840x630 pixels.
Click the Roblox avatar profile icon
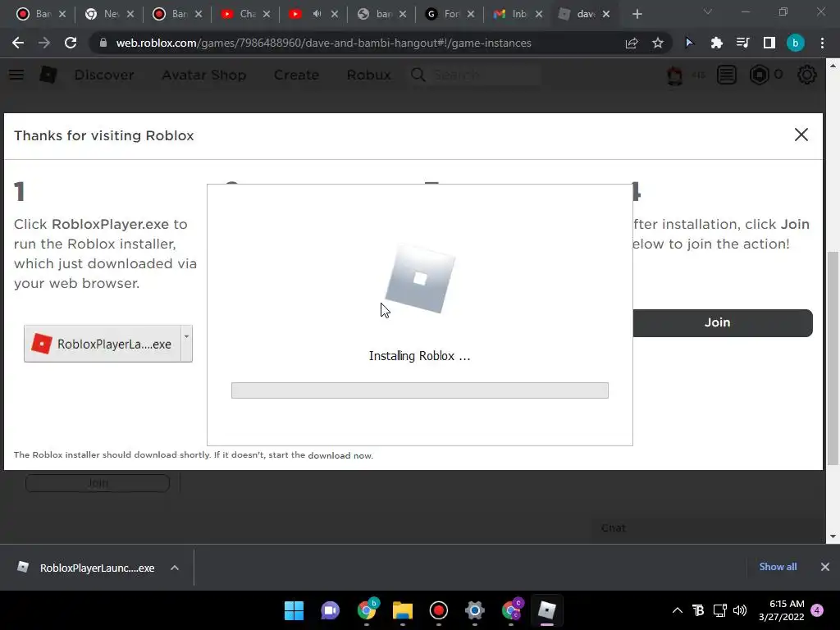point(674,75)
